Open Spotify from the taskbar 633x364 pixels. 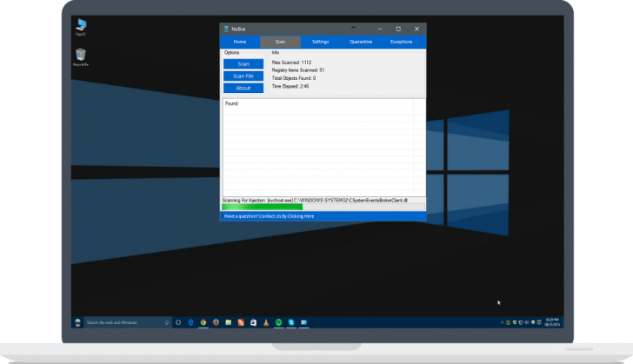pos(278,322)
